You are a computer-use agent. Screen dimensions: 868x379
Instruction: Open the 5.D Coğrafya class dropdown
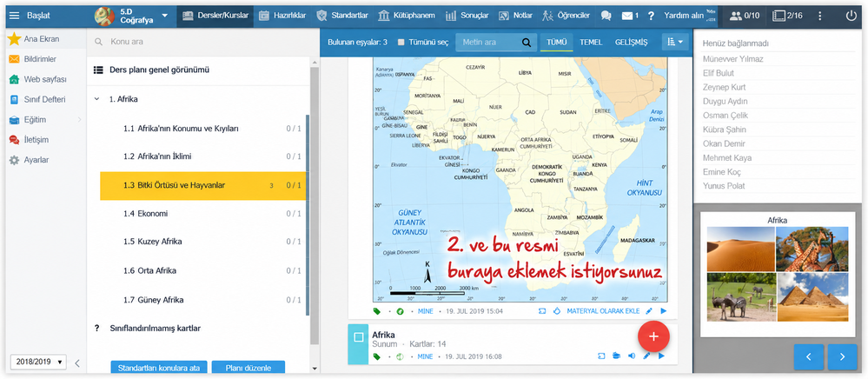click(165, 16)
